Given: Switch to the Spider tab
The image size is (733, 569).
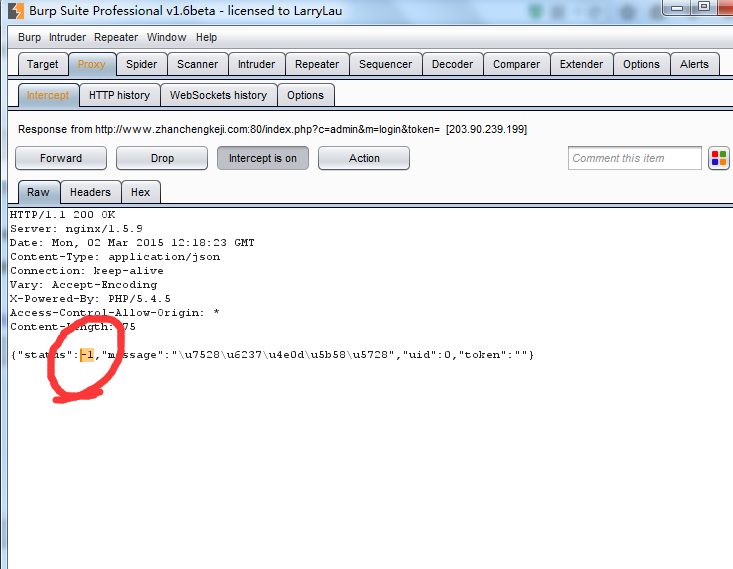Looking at the screenshot, I should 141,64.
